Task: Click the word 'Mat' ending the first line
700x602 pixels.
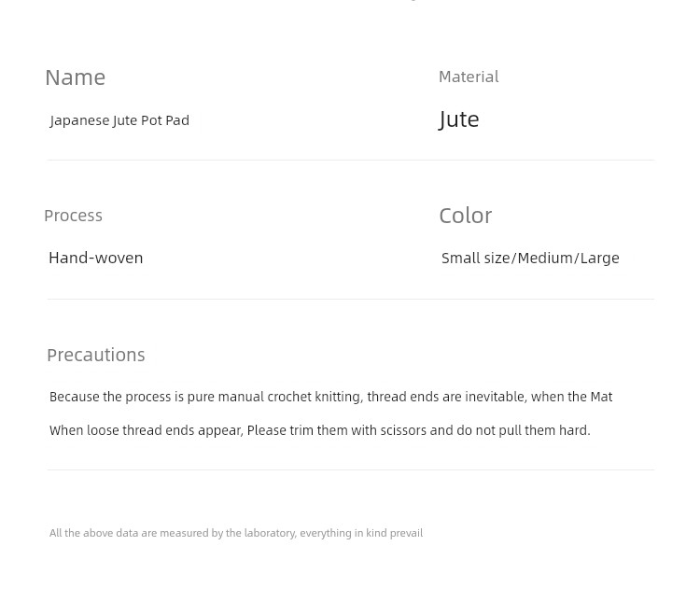Action: click(x=601, y=397)
